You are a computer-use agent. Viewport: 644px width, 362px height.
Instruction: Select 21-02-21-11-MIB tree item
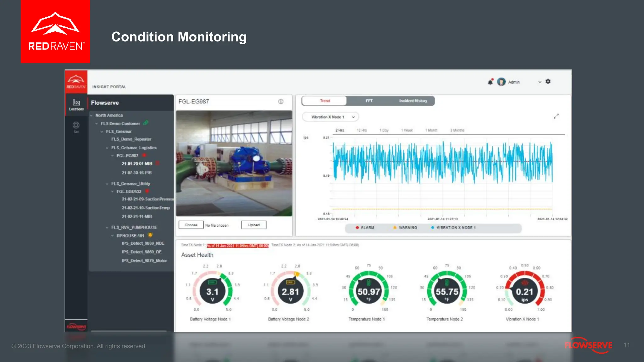tap(137, 217)
